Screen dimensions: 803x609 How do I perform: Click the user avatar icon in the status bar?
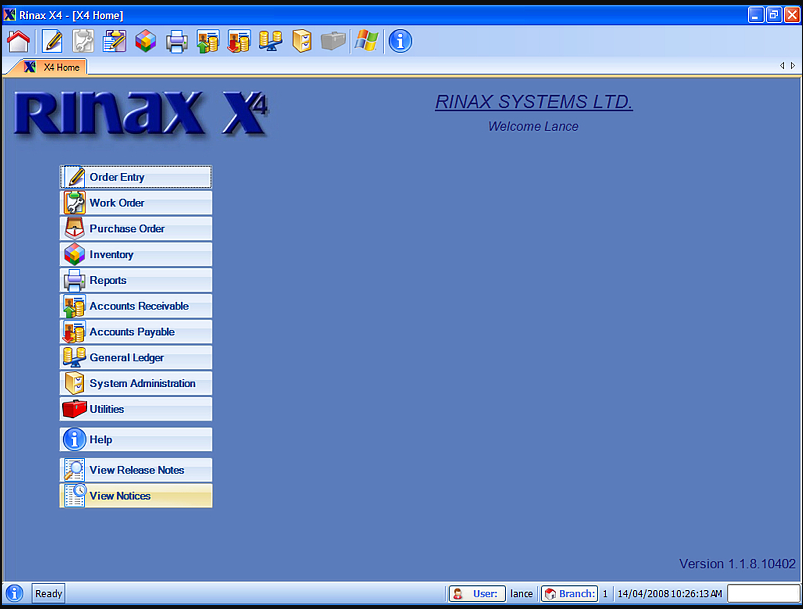click(458, 594)
